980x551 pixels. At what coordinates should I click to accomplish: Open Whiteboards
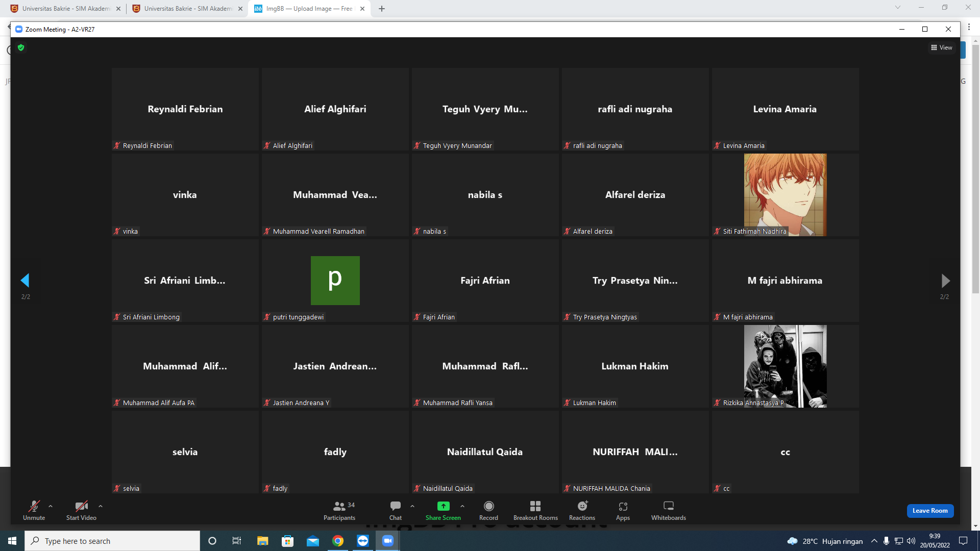(x=669, y=510)
